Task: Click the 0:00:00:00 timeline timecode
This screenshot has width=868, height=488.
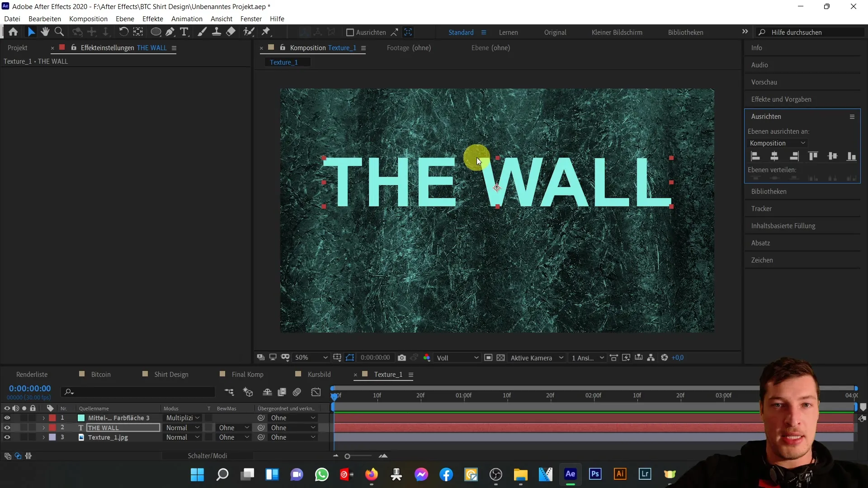Action: [30, 389]
